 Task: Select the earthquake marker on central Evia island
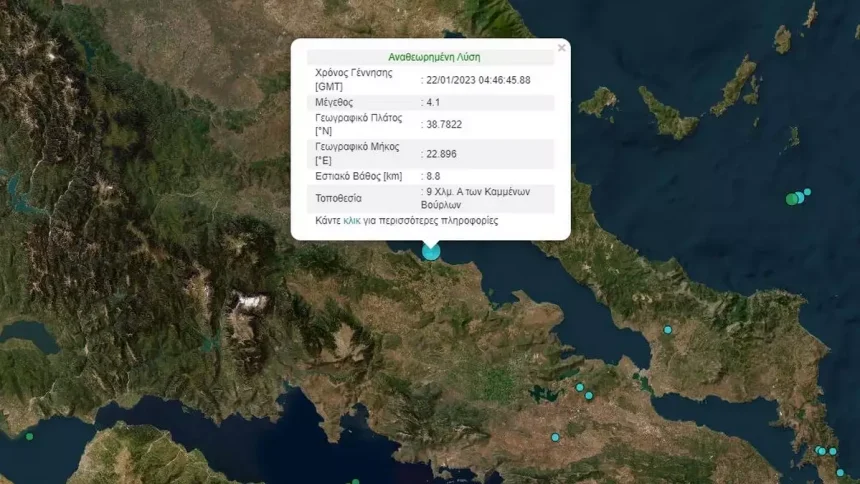point(667,330)
